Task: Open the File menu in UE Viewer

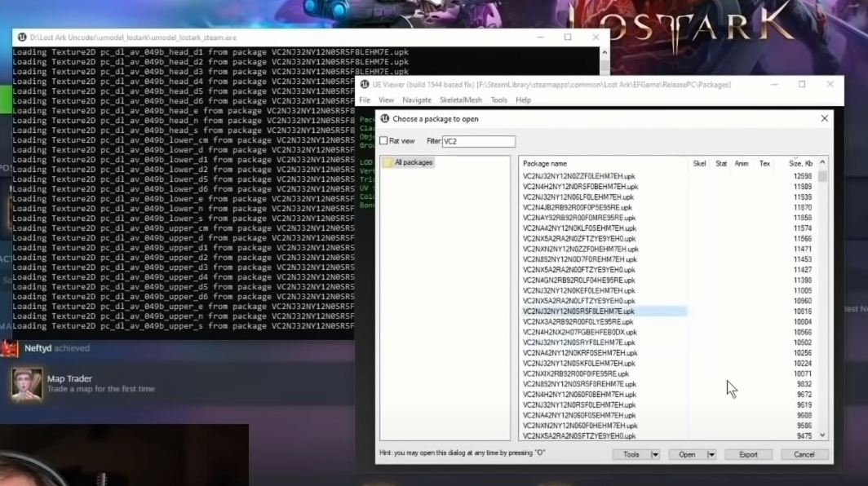Action: tap(365, 100)
